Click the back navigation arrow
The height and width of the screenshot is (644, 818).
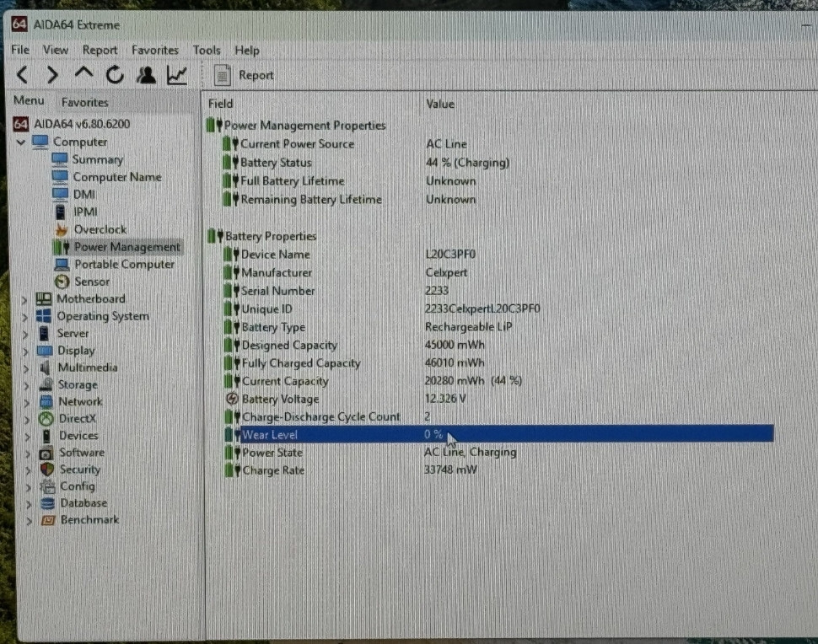(x=23, y=75)
